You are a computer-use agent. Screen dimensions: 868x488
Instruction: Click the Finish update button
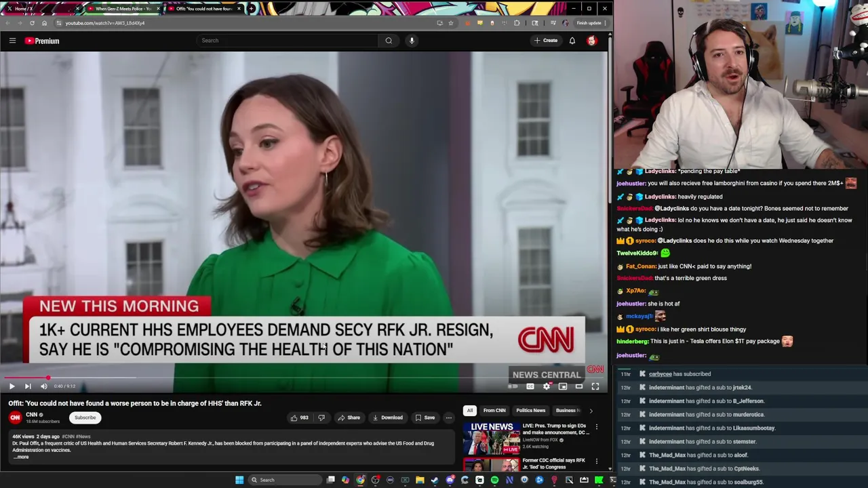(589, 23)
